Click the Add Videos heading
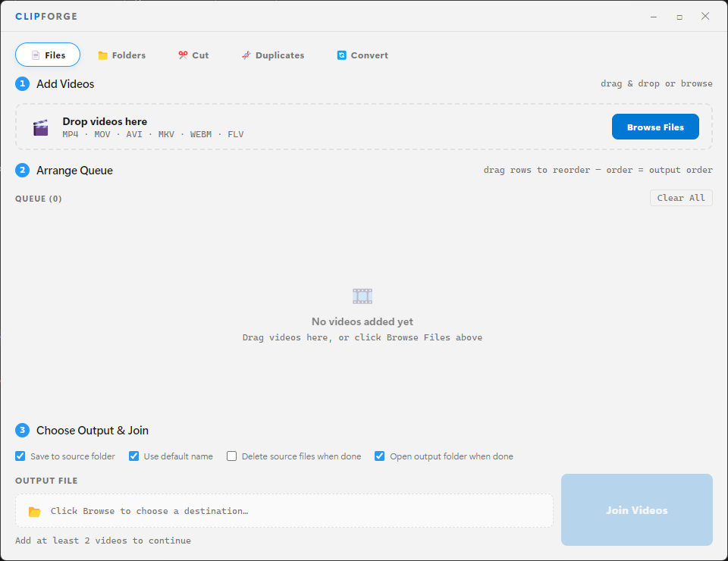Screen dimensions: 728x561 [x=65, y=84]
